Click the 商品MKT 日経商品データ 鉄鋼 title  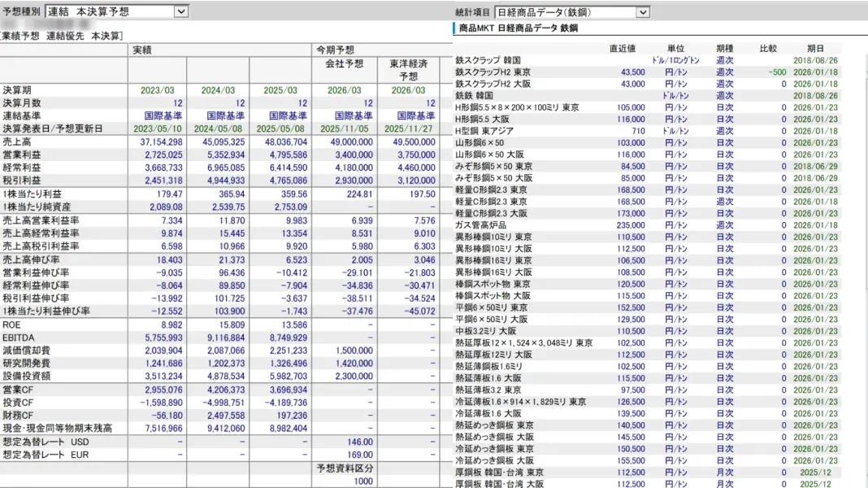(519, 28)
